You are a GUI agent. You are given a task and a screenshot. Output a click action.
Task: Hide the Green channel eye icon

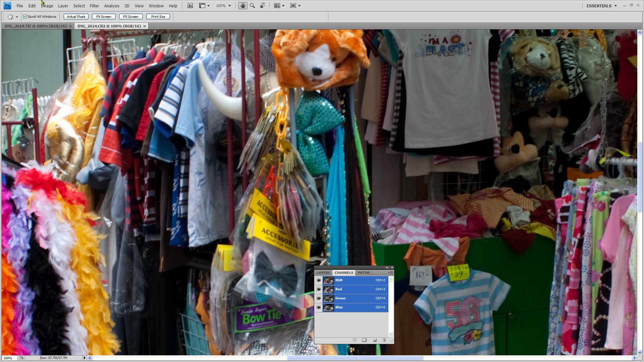[x=319, y=298]
